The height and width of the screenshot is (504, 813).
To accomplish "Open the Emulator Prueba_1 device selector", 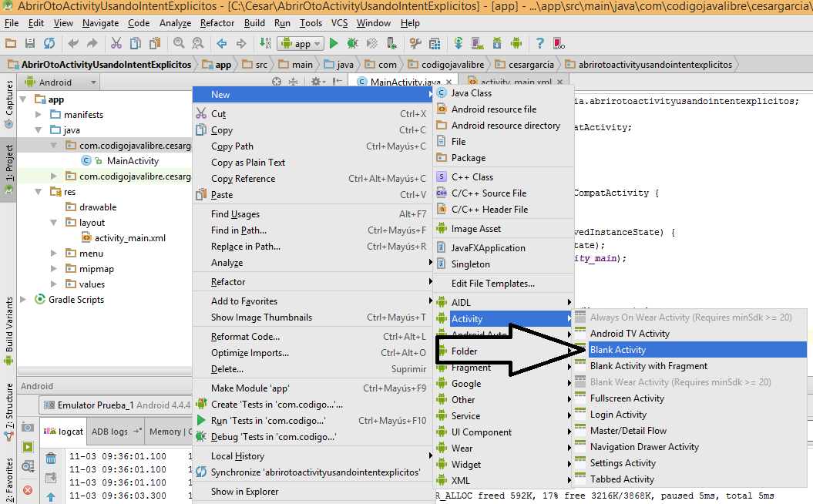I will point(117,405).
